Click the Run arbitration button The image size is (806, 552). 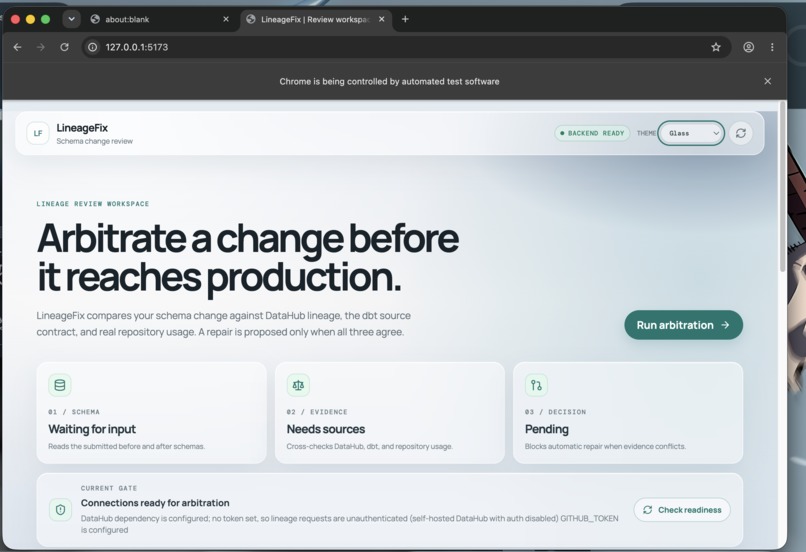pos(684,325)
